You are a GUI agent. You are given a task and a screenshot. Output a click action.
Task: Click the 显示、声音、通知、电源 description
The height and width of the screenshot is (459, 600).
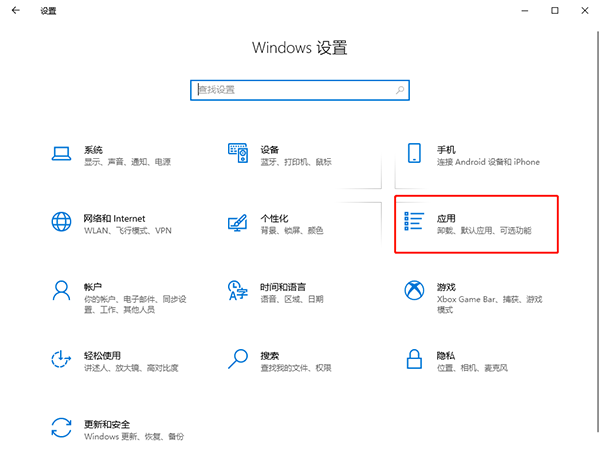coord(127,162)
